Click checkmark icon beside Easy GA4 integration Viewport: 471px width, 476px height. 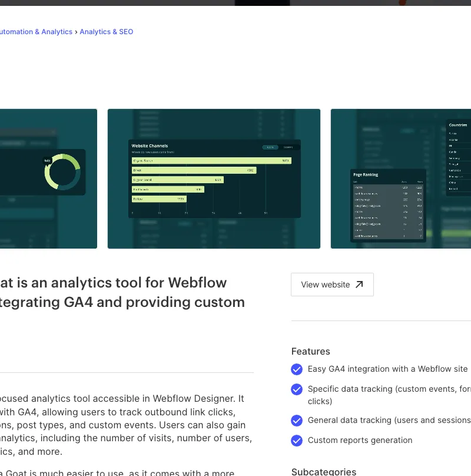pyautogui.click(x=297, y=369)
